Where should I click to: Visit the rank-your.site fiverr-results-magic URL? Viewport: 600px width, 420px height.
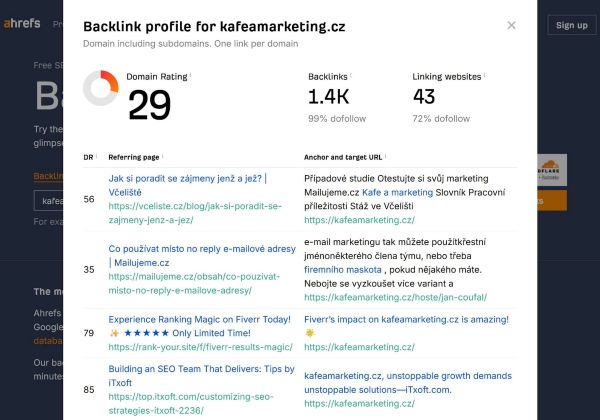coord(192,346)
